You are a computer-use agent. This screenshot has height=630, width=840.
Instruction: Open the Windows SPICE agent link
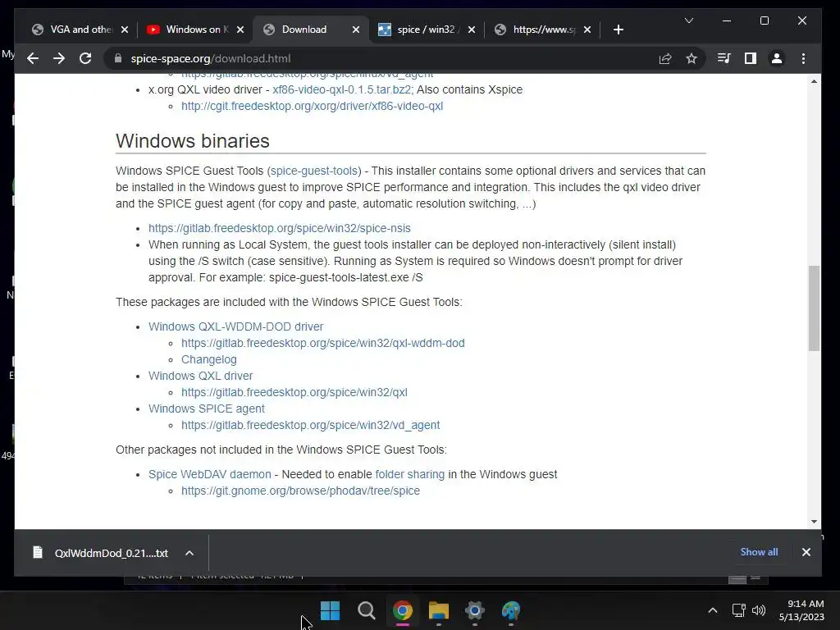click(x=206, y=409)
